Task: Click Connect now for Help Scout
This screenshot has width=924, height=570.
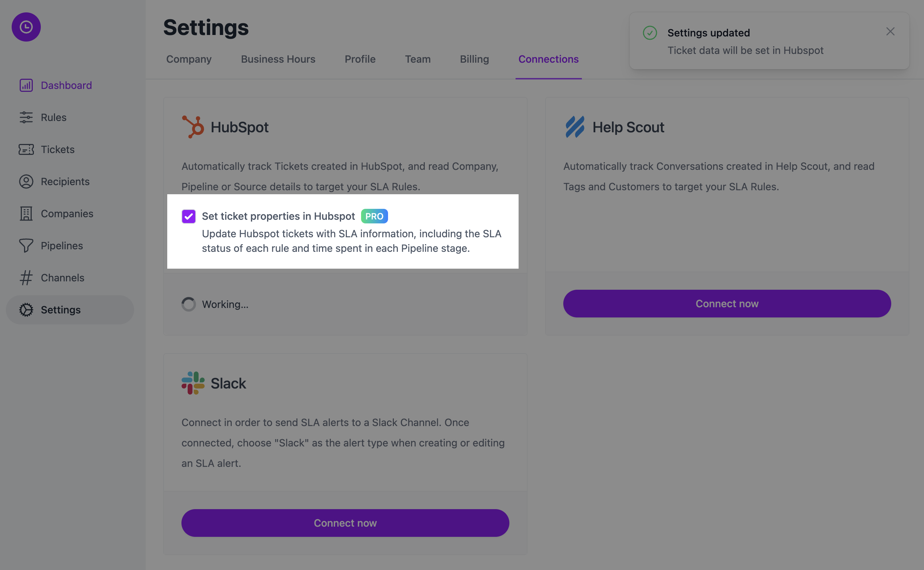Action: [x=727, y=304]
